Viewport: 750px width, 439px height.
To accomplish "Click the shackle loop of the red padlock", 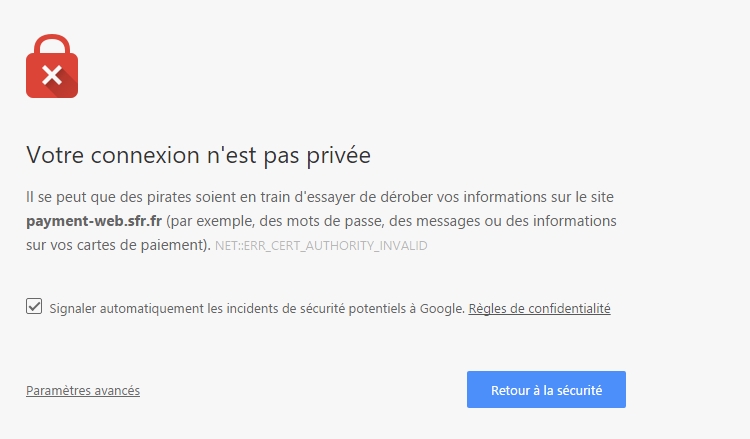I will [x=52, y=44].
